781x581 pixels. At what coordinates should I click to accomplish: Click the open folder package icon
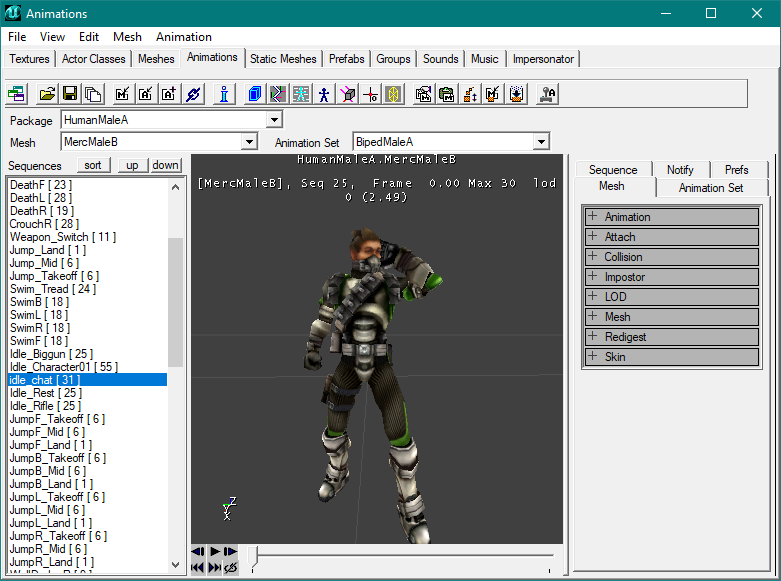(x=47, y=94)
